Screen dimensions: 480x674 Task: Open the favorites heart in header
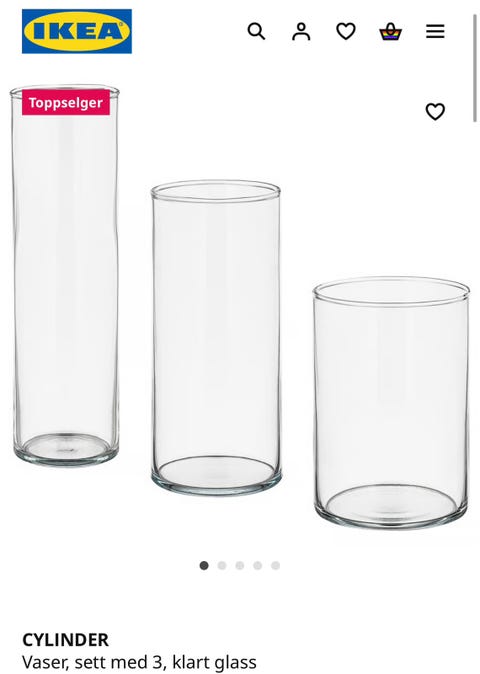pyautogui.click(x=345, y=31)
